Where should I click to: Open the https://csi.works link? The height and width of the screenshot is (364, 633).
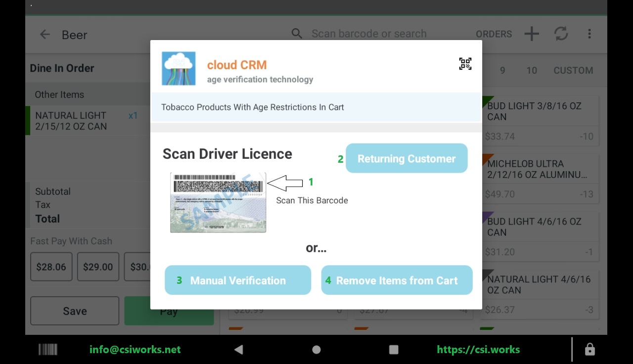478,350
